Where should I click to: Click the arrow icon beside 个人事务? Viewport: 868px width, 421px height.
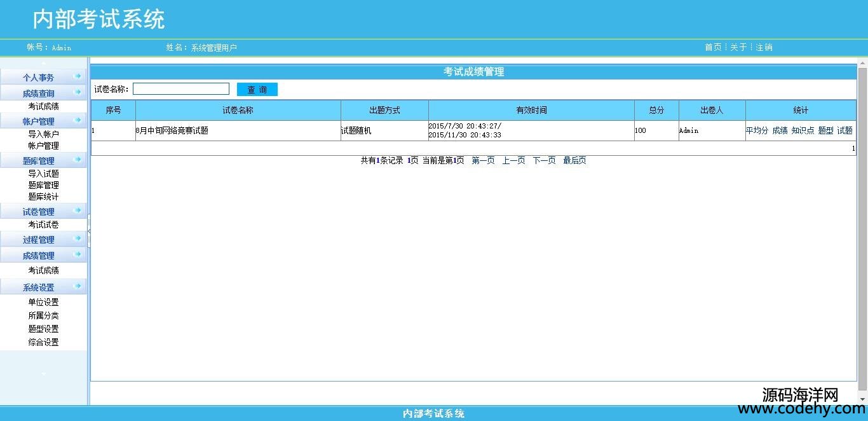[x=78, y=76]
